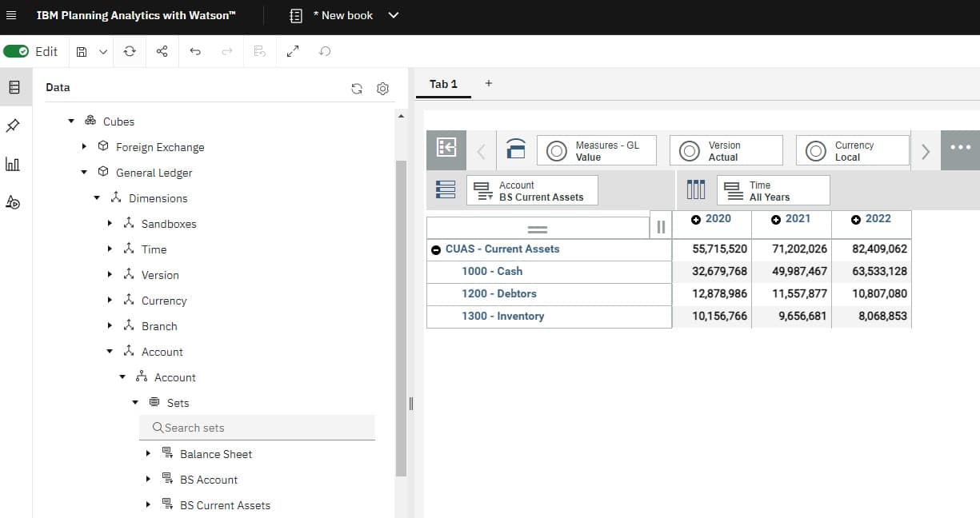Click the refresh data source tree icon
The height and width of the screenshot is (518, 980).
[357, 88]
